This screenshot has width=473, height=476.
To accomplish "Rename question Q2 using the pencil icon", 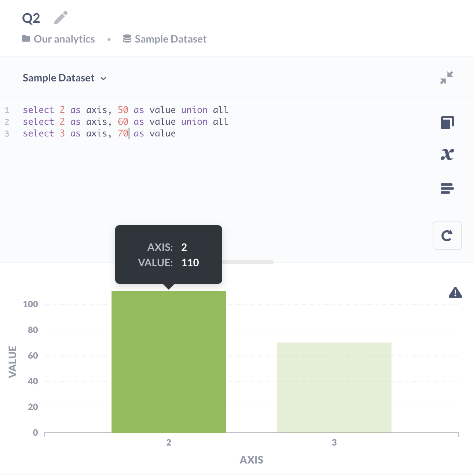I will click(60, 17).
